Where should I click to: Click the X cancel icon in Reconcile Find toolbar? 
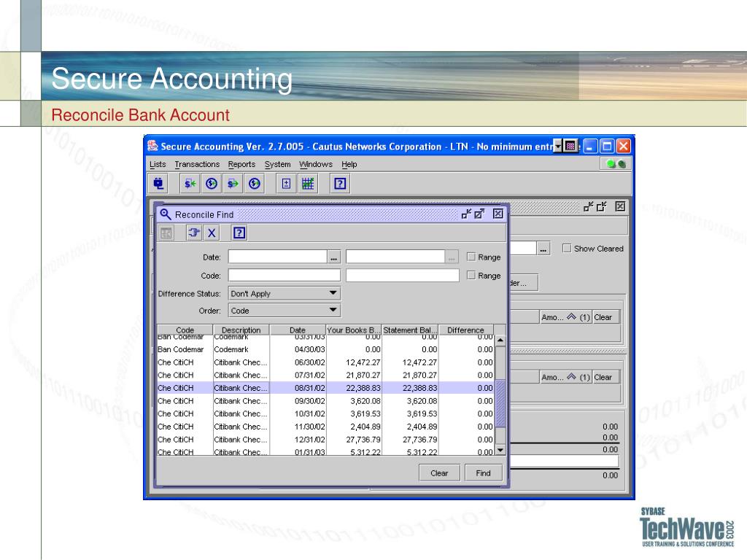point(212,233)
